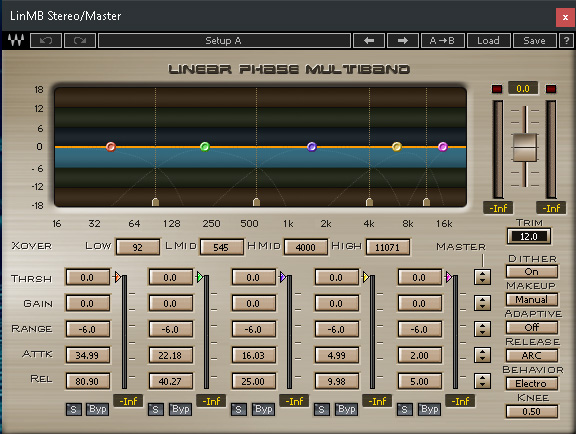Click the Waves logo icon
The image size is (576, 434).
(16, 40)
